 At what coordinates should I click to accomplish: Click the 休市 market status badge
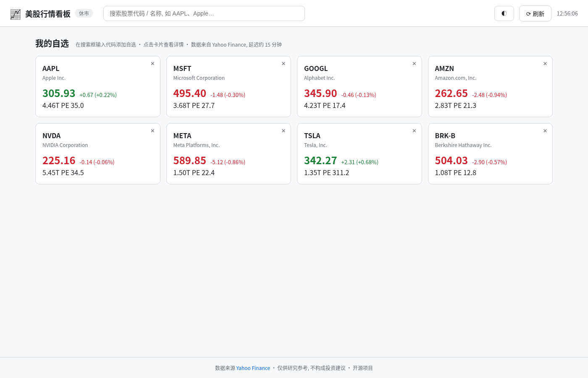[x=84, y=13]
